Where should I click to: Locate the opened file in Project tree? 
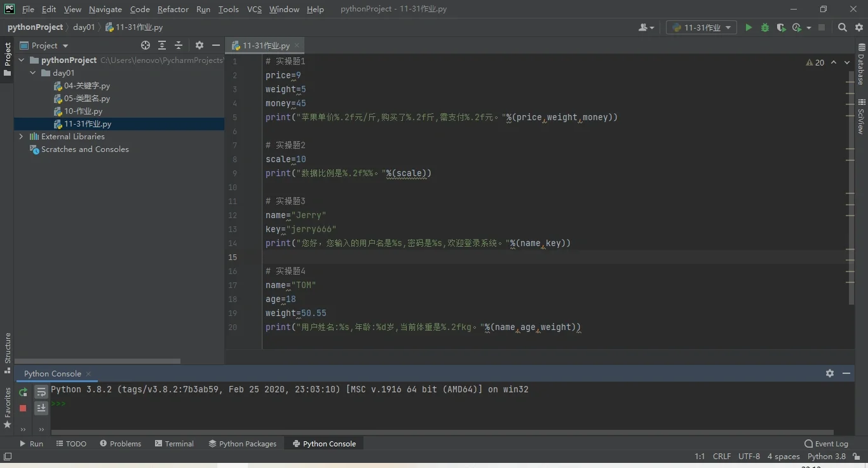pos(146,45)
